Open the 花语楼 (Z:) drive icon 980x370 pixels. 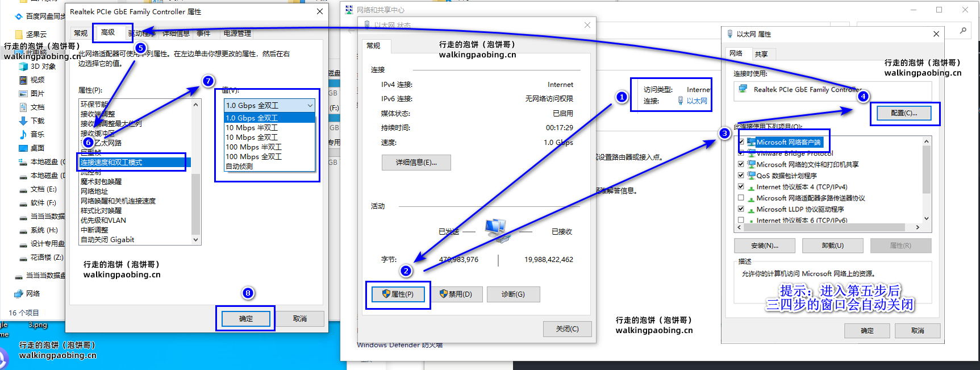(x=23, y=257)
